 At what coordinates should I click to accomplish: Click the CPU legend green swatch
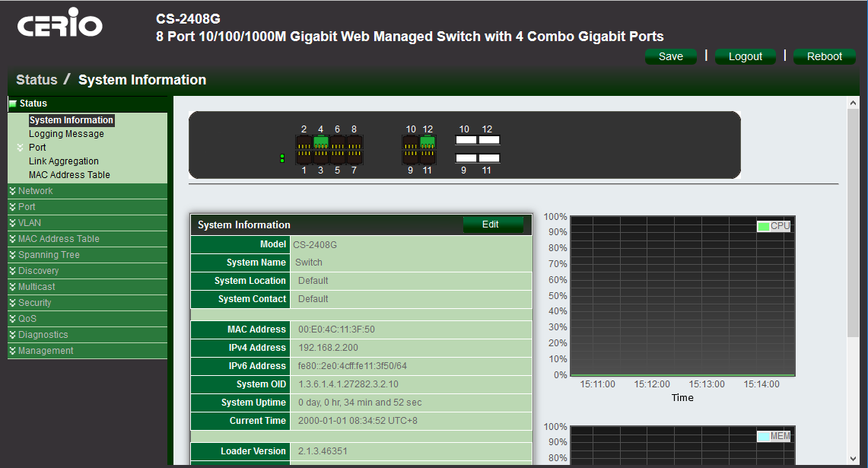point(763,226)
